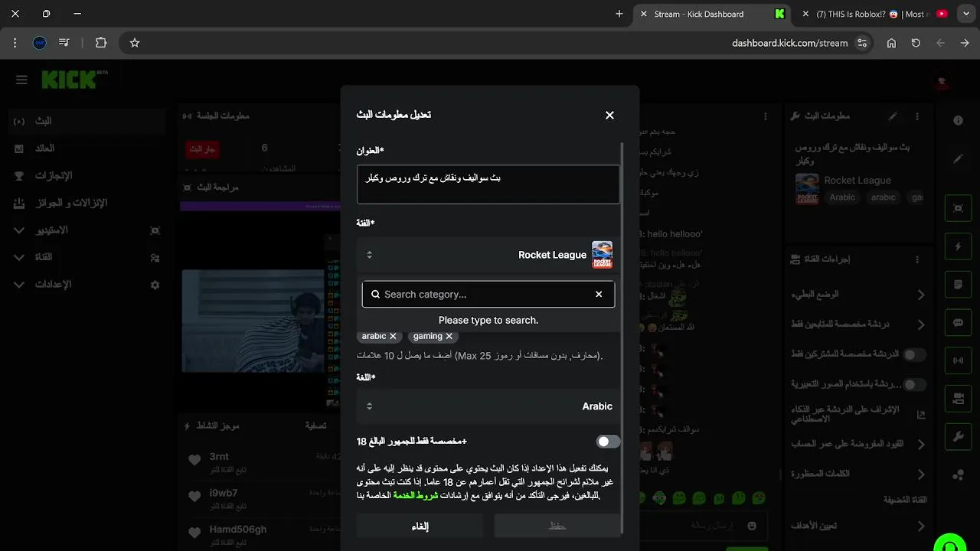Remove the arabic tag chip
This screenshot has width=980, height=551.
coord(394,336)
